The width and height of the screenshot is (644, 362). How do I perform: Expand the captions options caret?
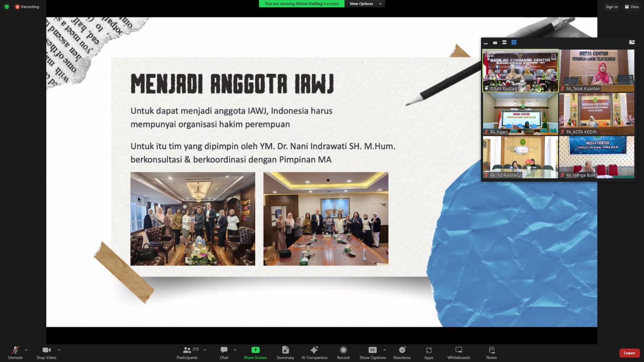coord(384,350)
